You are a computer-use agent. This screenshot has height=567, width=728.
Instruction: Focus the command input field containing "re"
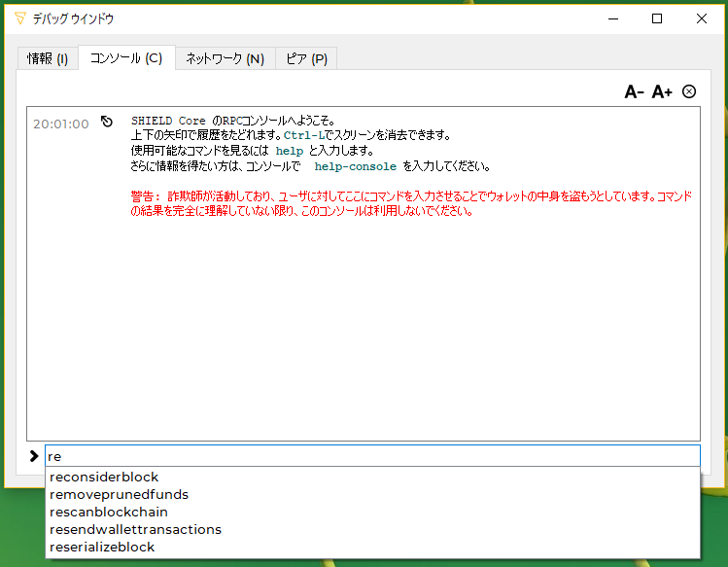[371, 455]
